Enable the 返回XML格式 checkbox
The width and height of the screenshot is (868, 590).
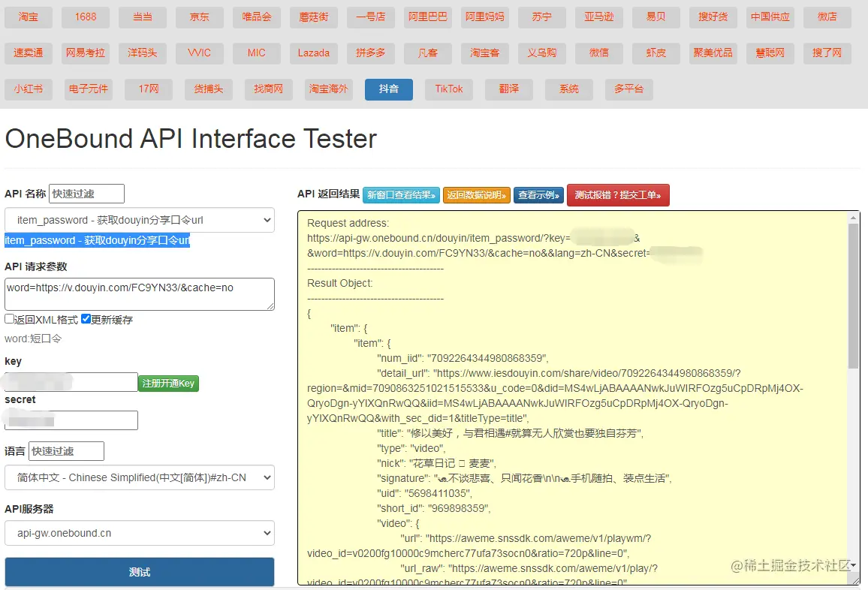[x=9, y=319]
